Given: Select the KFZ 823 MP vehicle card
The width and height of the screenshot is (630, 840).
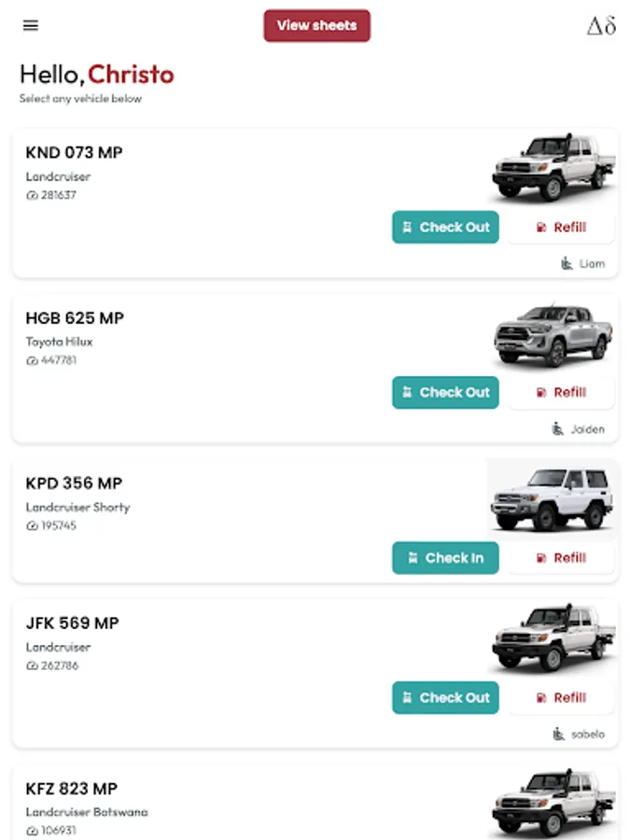Looking at the screenshot, I should tap(315, 803).
